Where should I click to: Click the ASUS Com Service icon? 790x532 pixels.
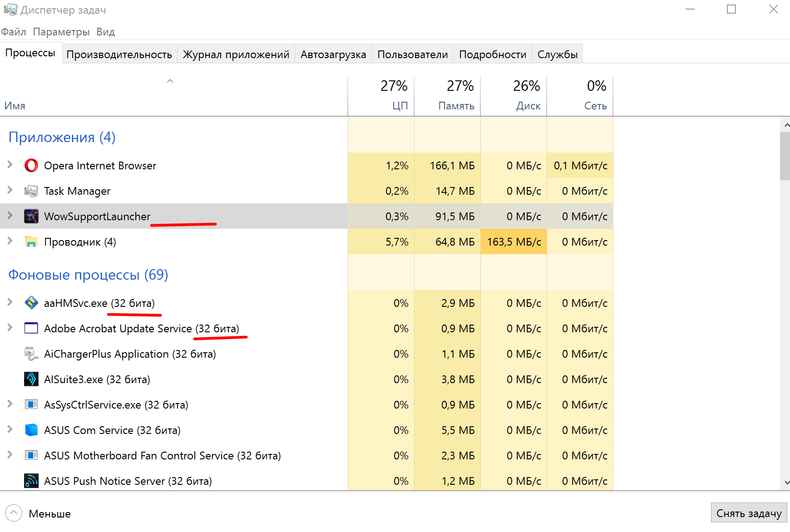[31, 430]
